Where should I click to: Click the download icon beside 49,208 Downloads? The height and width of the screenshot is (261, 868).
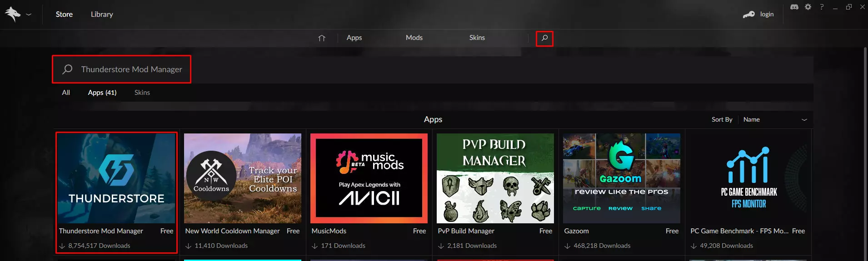point(693,246)
